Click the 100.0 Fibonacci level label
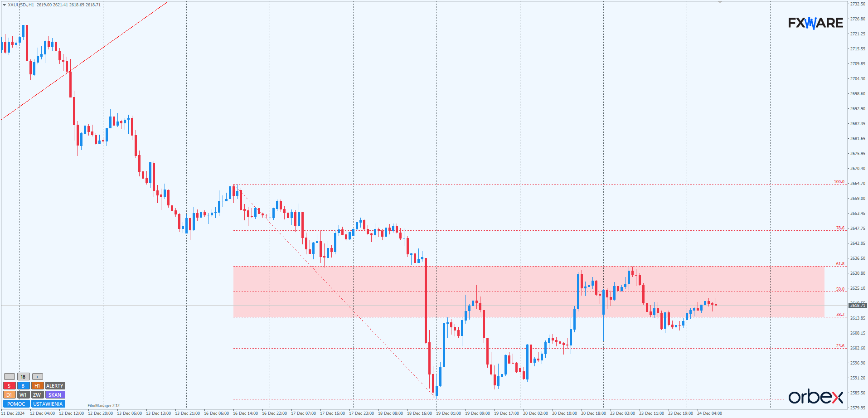This screenshot has height=418, width=868. click(839, 182)
